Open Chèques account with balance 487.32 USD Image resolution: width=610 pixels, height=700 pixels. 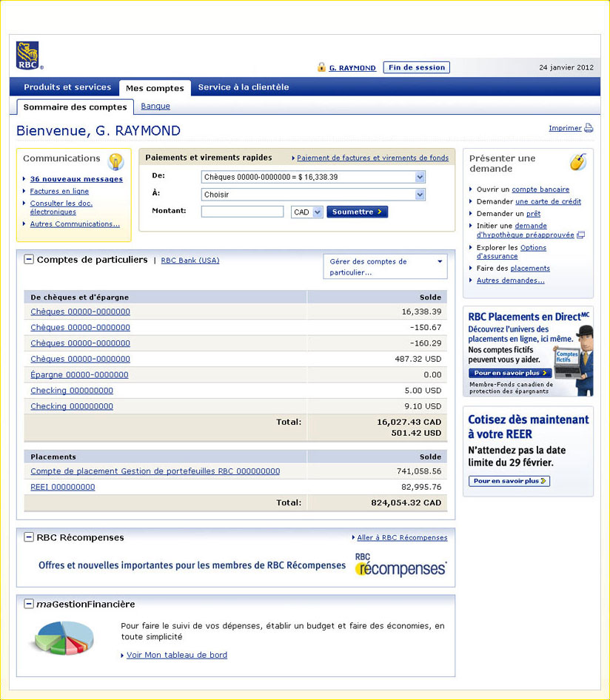tap(81, 359)
